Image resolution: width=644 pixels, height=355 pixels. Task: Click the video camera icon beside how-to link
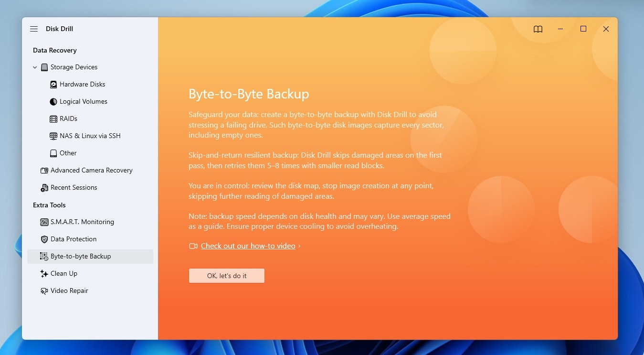[x=193, y=246]
